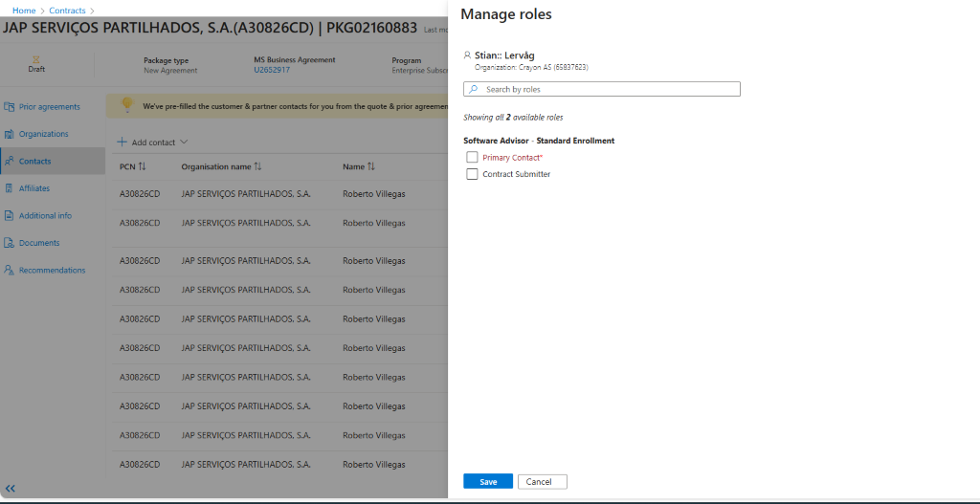Click the Name column header
The image size is (980, 504).
[353, 166]
